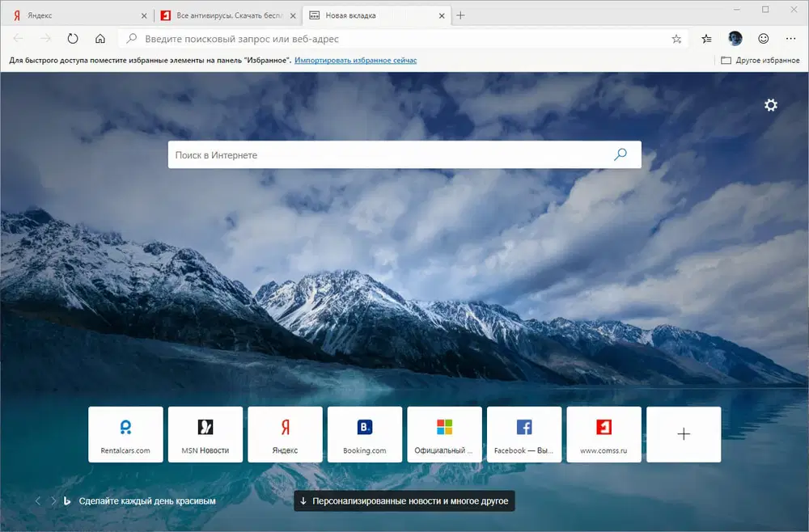Click inside the Поиск в Интернете search field
Screen dimensions: 809x532
point(364,154)
